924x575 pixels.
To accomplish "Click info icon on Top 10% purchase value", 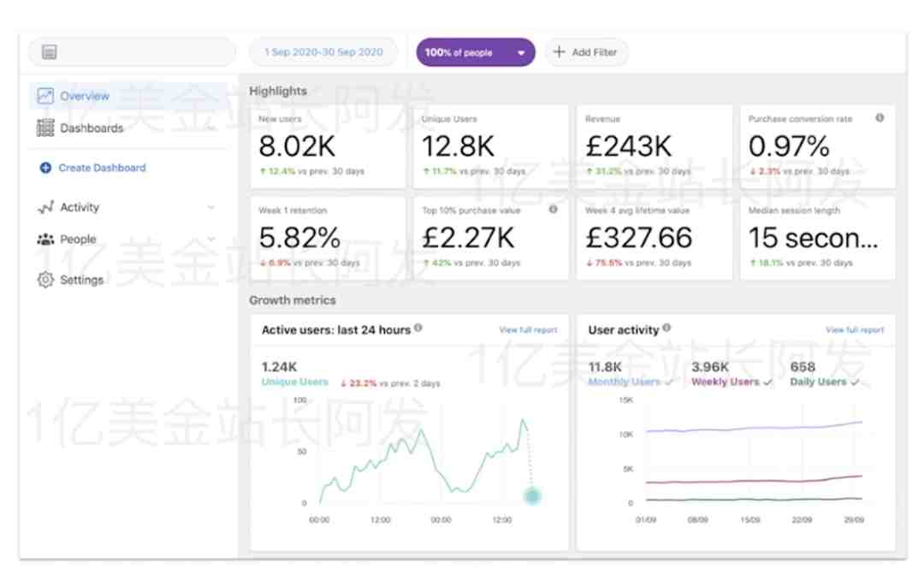I will coord(553,209).
